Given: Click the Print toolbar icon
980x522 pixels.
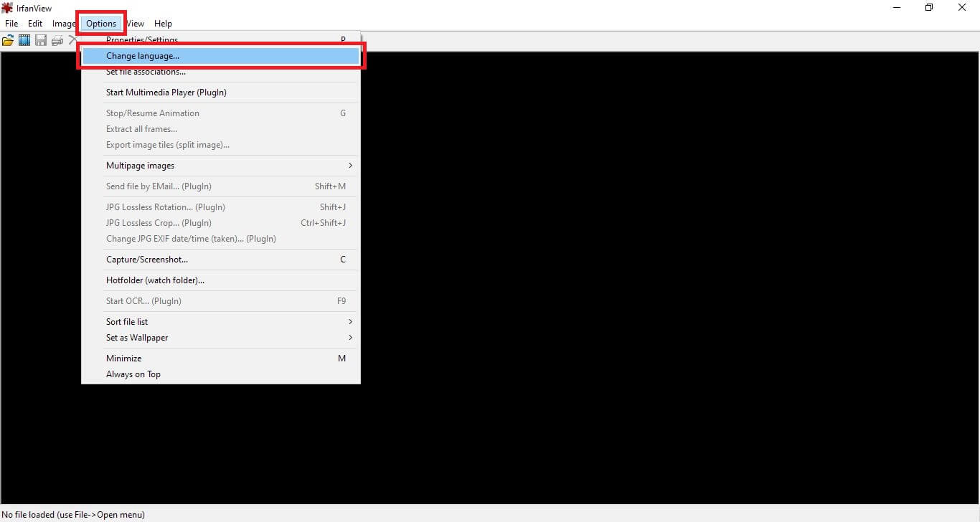Looking at the screenshot, I should point(57,41).
